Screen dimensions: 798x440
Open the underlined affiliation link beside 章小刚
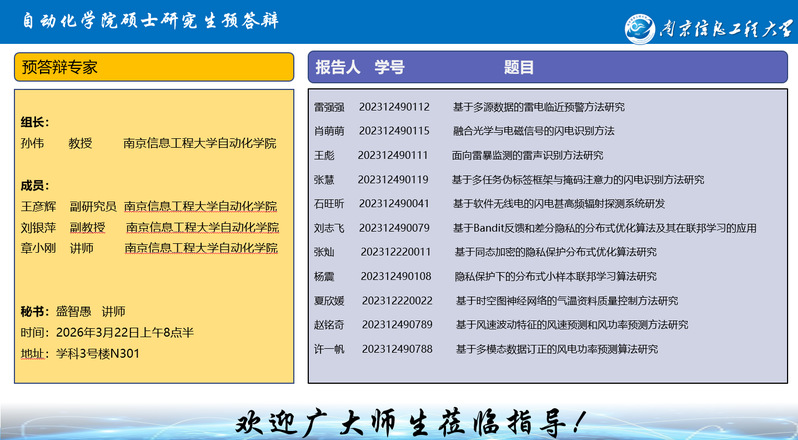pos(201,247)
